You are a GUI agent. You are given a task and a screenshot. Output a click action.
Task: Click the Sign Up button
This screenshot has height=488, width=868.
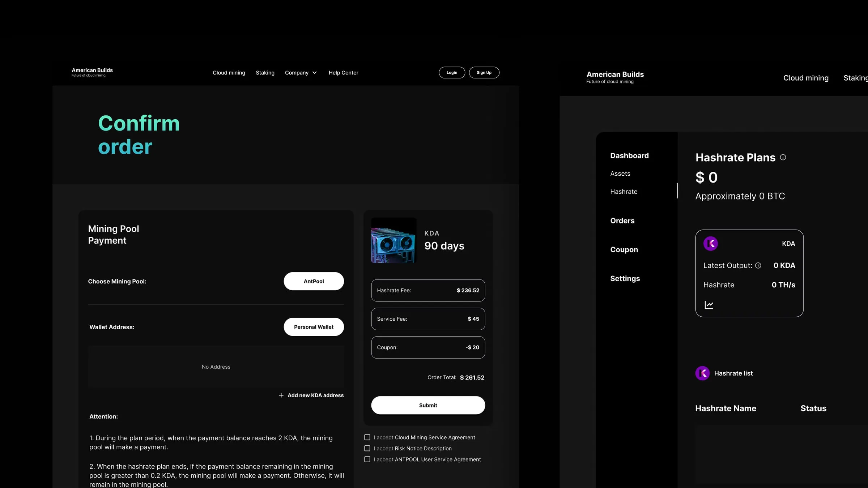point(484,73)
